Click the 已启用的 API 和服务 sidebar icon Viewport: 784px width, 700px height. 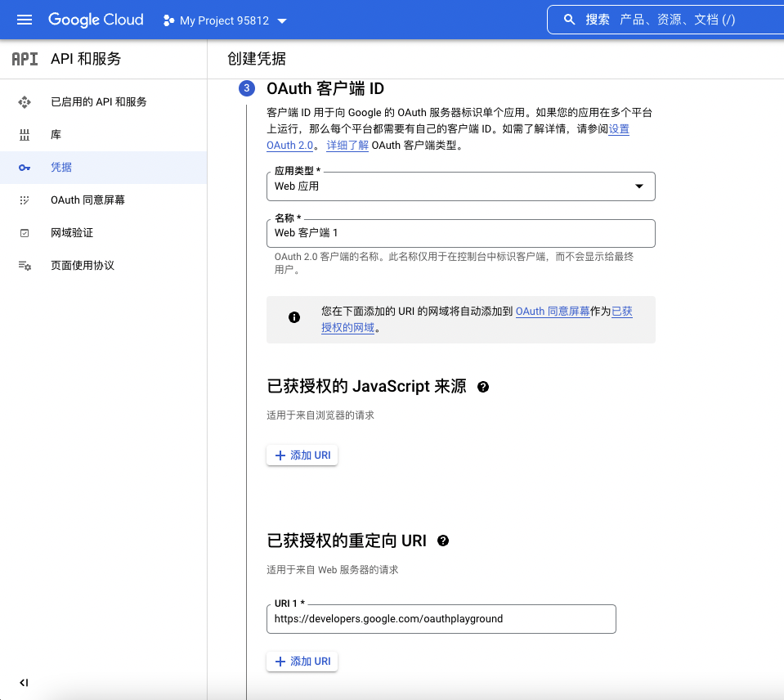coord(25,102)
